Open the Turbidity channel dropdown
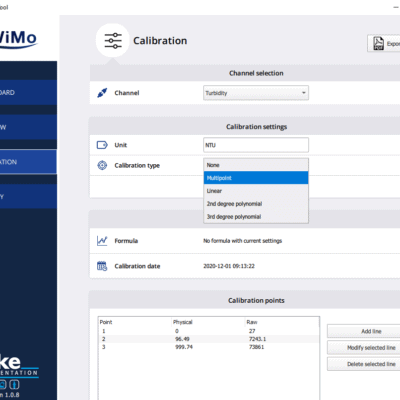Screen dimensions: 400x400 tap(256, 93)
